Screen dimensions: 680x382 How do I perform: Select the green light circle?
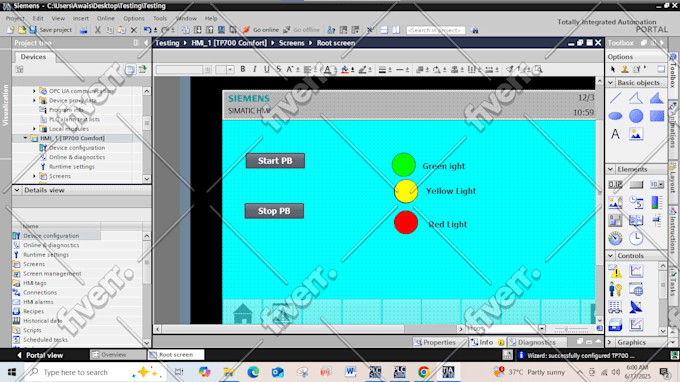(404, 165)
